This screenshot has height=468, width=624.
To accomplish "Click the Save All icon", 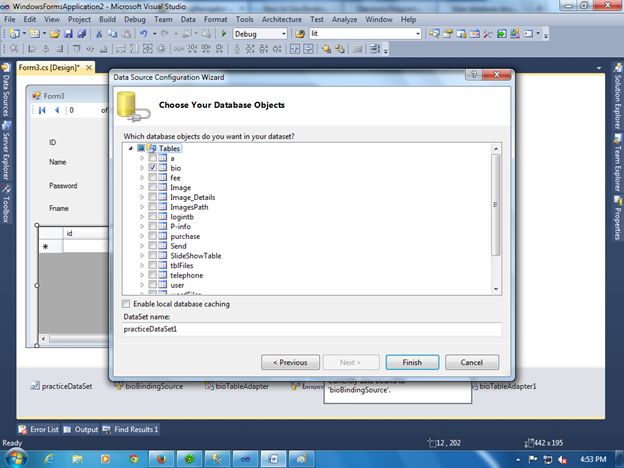I will tap(82, 34).
